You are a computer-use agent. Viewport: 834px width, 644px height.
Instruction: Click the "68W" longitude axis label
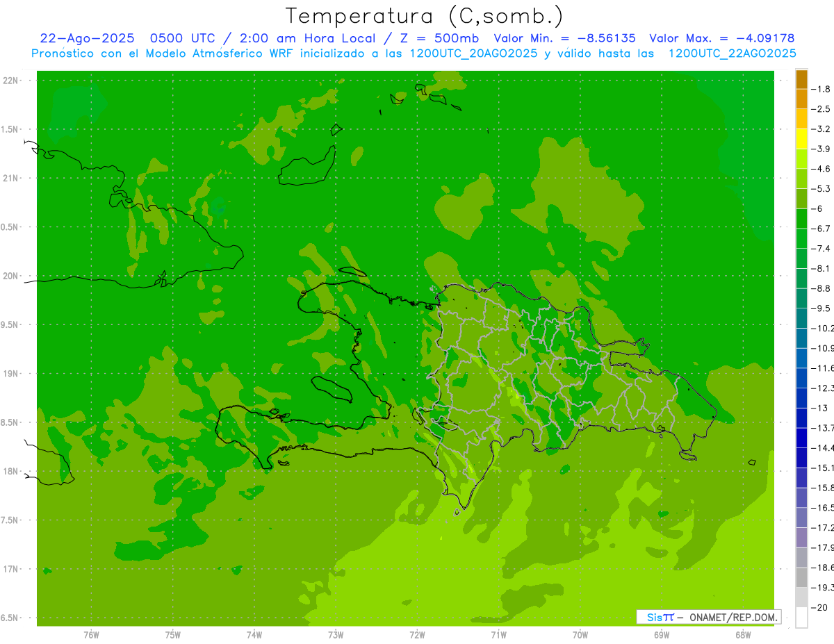point(743,635)
